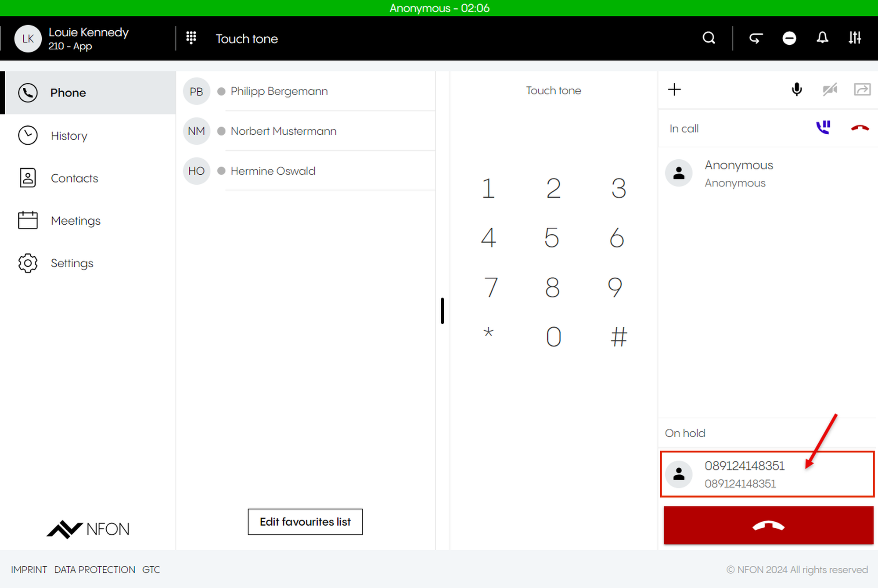Viewport: 878px width, 588px height.
Task: Open the search magnifier icon
Action: click(709, 38)
